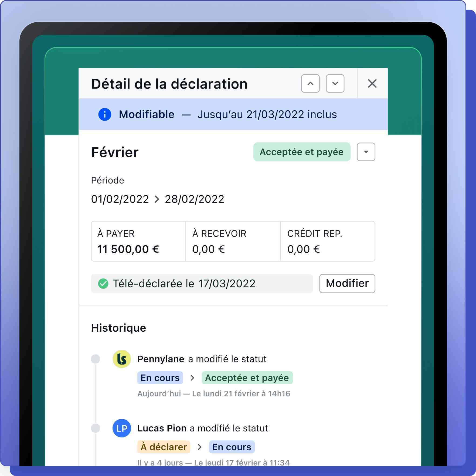Image resolution: width=476 pixels, height=476 pixels.
Task: Click the start date 01/02/2022
Action: coord(120,199)
